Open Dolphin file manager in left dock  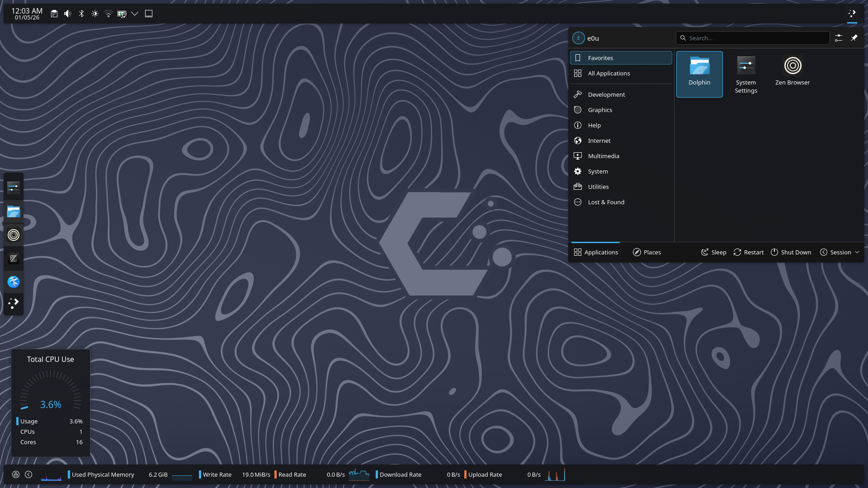14,211
